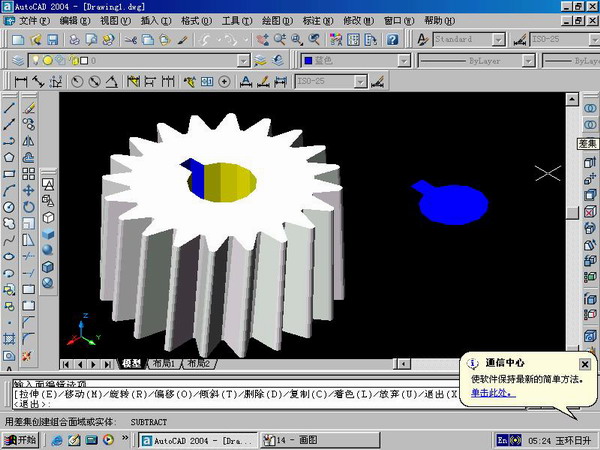This screenshot has width=600, height=450.
Task: Click the Delete Faces icon
Action: [x=590, y=212]
